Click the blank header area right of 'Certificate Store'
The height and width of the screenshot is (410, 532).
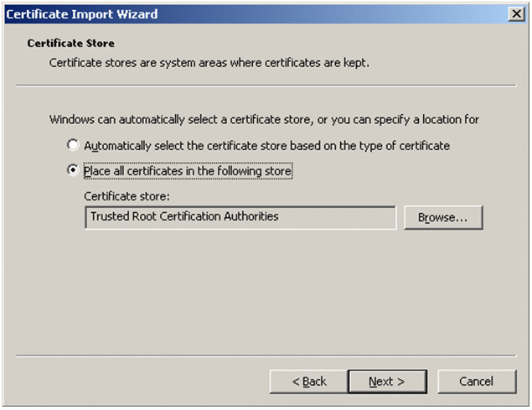tap(335, 42)
